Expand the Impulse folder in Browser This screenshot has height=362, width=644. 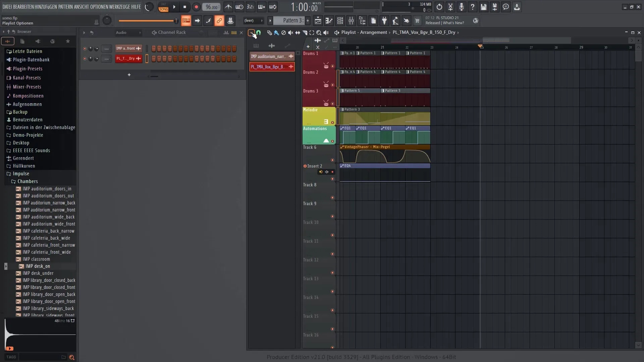click(x=21, y=174)
